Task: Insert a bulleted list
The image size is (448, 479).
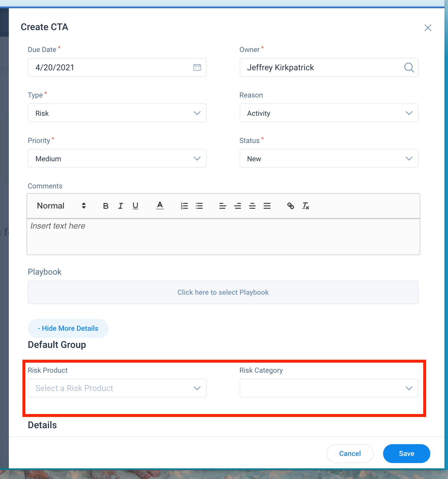Action: (x=199, y=206)
